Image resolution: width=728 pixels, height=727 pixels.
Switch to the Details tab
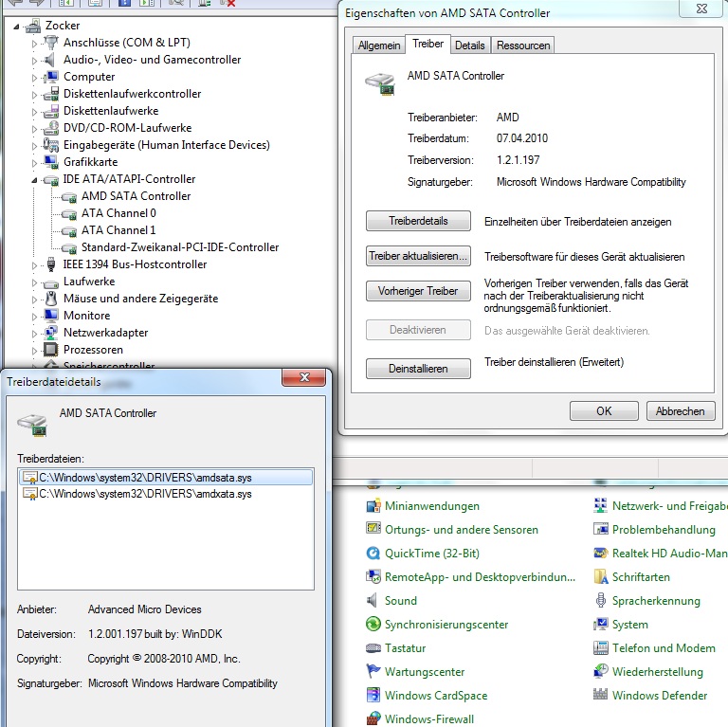click(470, 45)
